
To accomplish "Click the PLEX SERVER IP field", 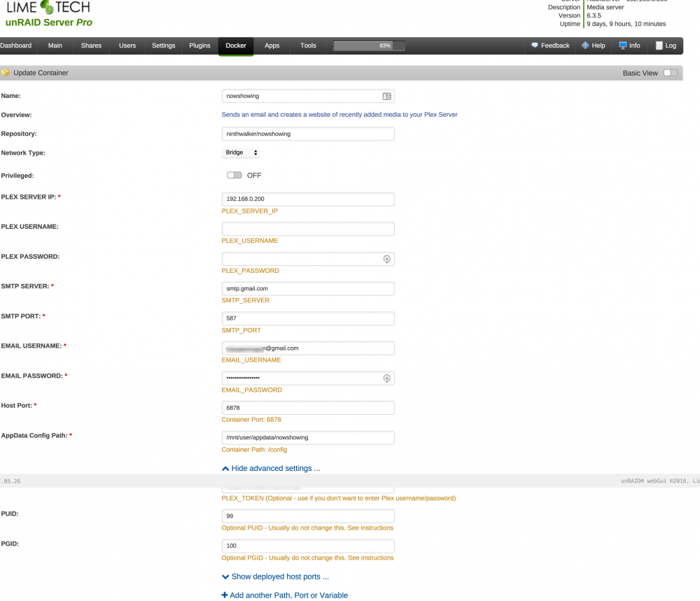I will [x=307, y=199].
